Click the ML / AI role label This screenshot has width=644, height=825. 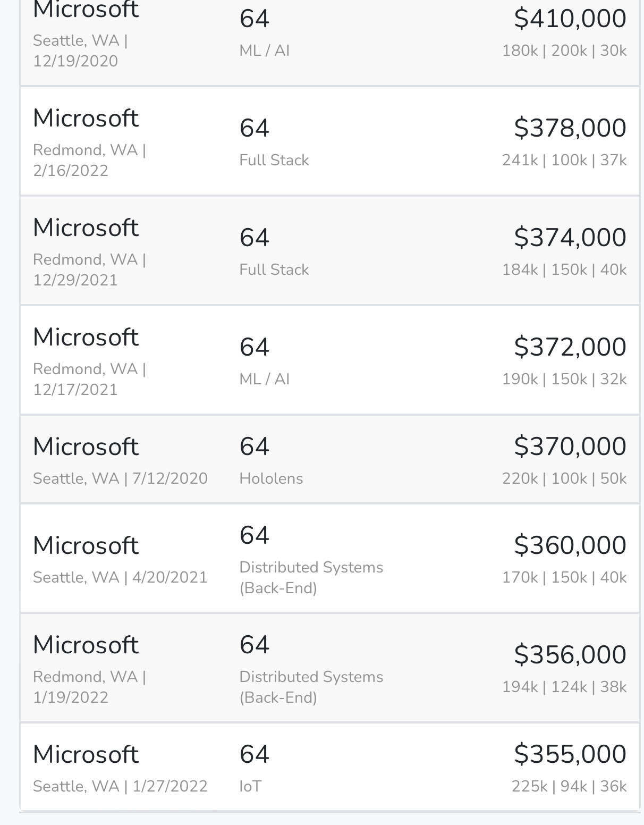(264, 50)
